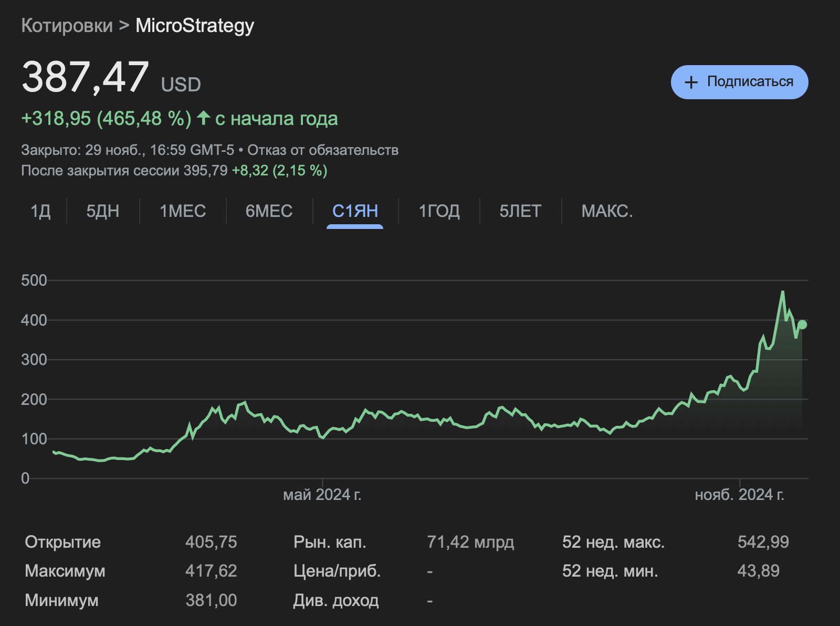Click the Рын. кап. value 71,42 млрд
840x626 pixels.
pos(470,542)
